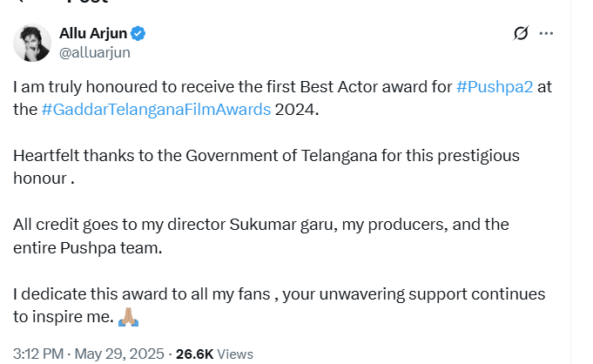Open the three-dot More options menu

coord(547,34)
